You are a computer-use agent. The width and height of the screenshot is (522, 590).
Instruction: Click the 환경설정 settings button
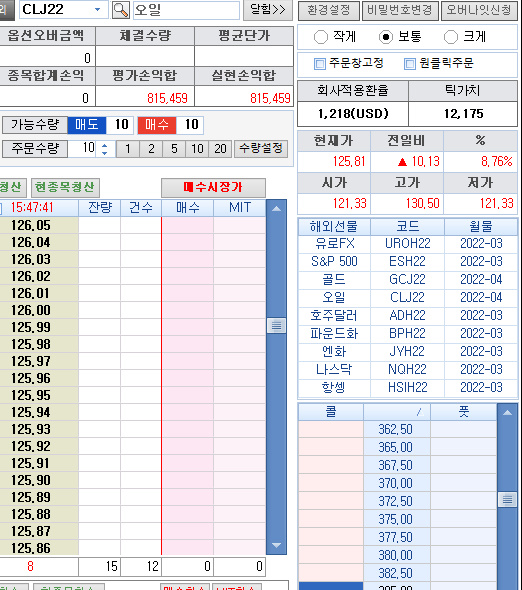tap(329, 10)
